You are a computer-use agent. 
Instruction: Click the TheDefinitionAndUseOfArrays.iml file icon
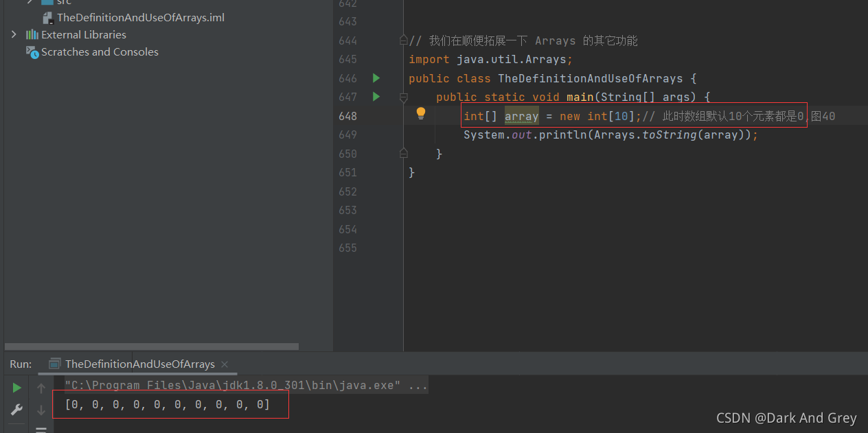click(x=48, y=17)
